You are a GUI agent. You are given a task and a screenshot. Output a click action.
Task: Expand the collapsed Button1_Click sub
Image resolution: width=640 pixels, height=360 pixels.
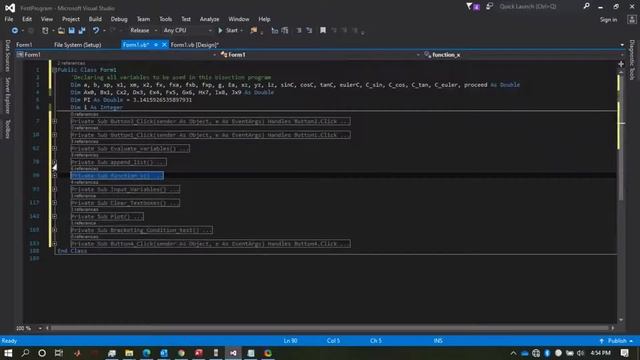(x=54, y=135)
